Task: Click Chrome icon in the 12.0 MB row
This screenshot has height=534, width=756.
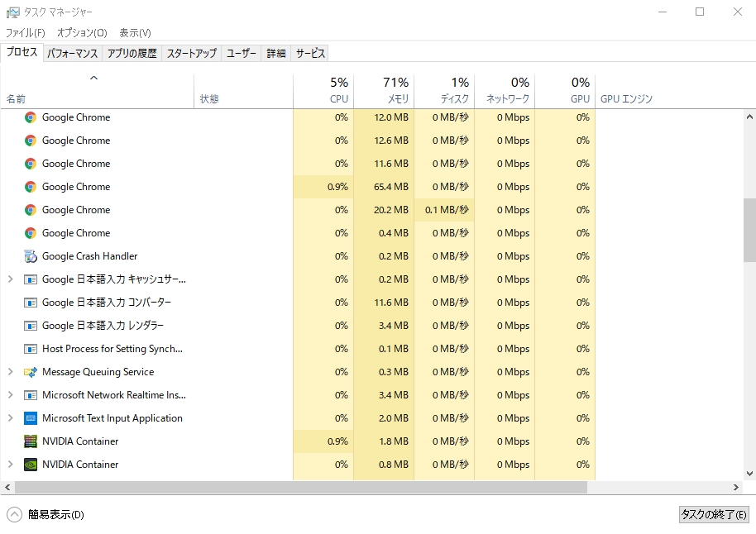Action: tap(31, 117)
